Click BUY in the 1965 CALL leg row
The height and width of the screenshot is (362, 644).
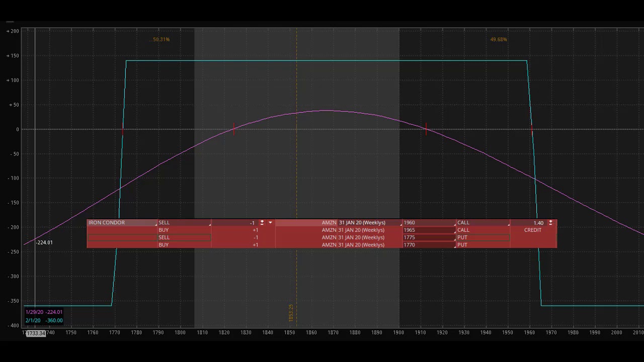click(x=164, y=230)
